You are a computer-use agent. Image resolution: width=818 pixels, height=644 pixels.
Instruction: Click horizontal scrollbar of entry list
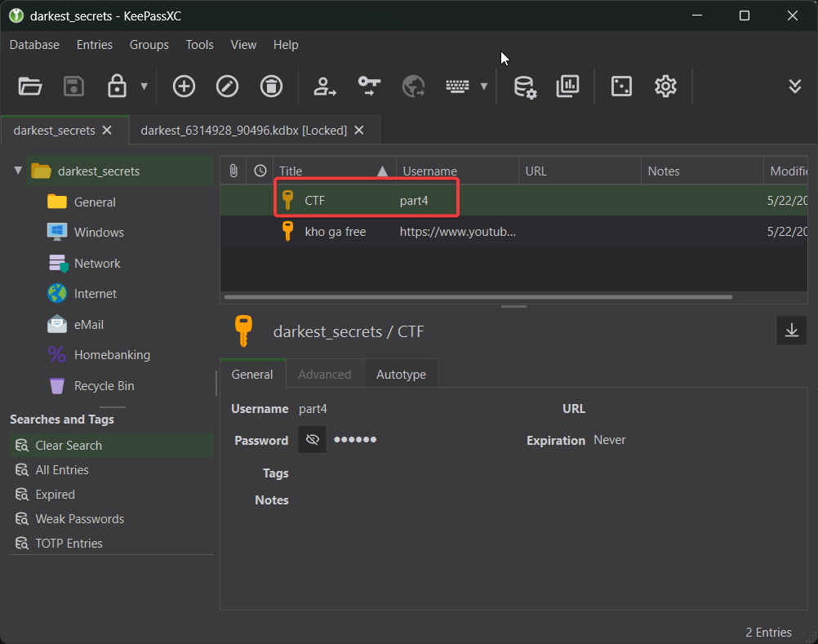pyautogui.click(x=478, y=297)
